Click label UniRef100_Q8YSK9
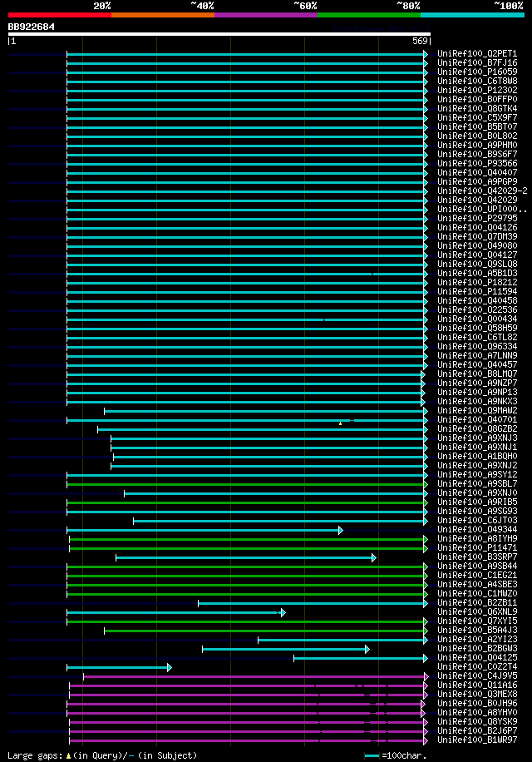 (x=477, y=722)
